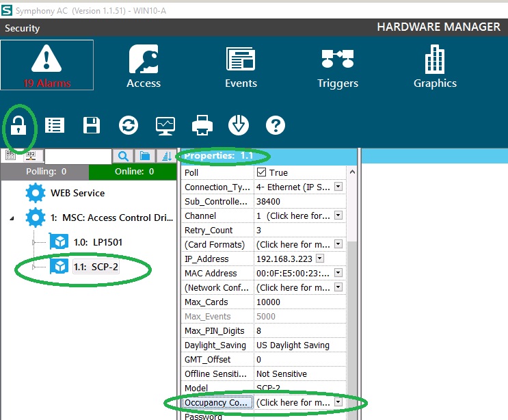Click the printer icon
The height and width of the screenshot is (420, 508).
coord(202,125)
